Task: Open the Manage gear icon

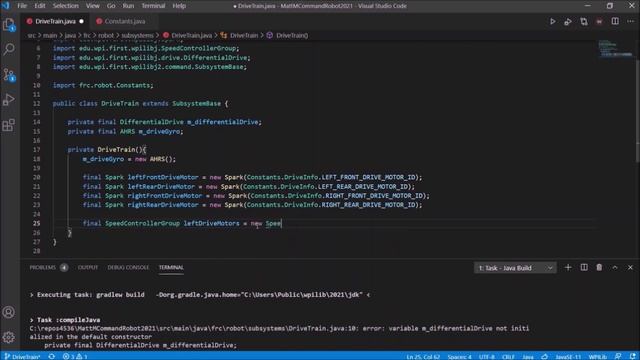Action: point(9,337)
